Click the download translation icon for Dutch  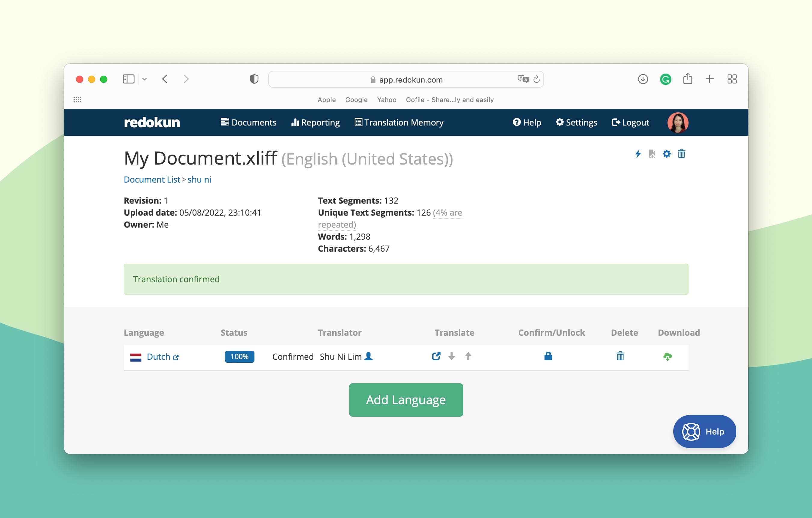coord(668,355)
